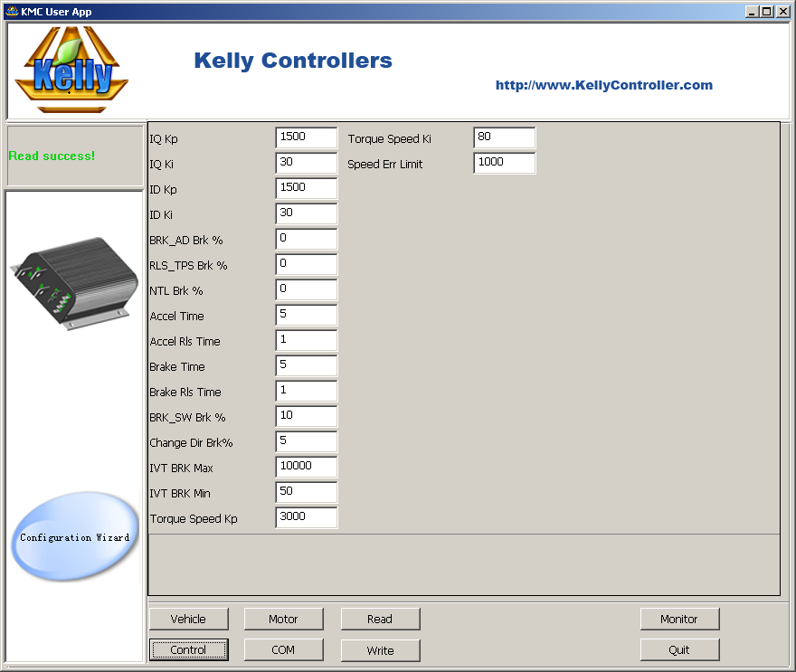The width and height of the screenshot is (796, 672).
Task: Click the Accel Time input field
Action: click(306, 315)
